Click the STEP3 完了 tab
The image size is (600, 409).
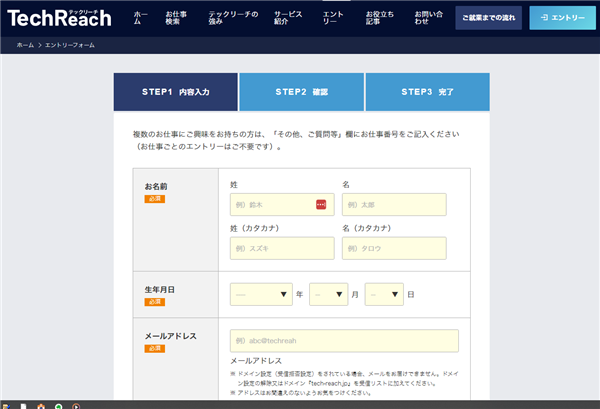coord(427,92)
